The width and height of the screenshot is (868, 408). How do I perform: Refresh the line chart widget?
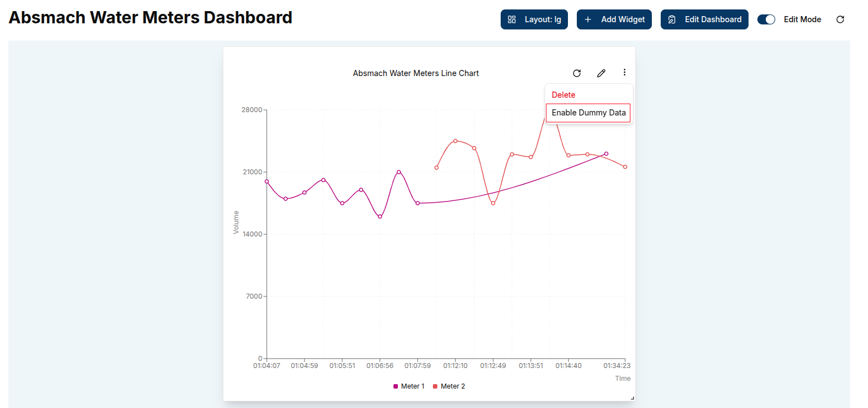click(x=577, y=73)
